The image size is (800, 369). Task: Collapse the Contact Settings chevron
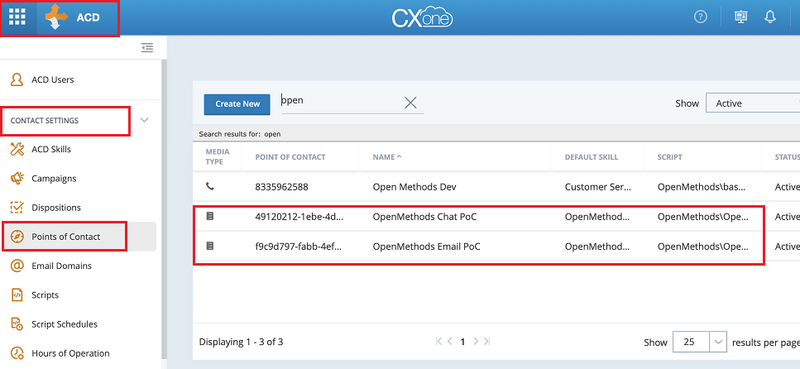coord(144,120)
